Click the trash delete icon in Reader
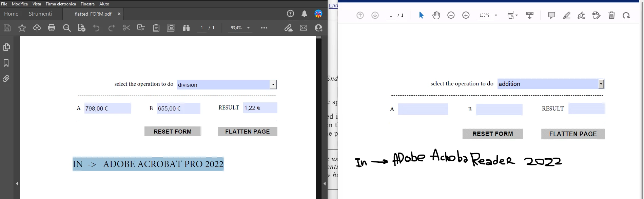Screen dimensions: 644x199 611,15
